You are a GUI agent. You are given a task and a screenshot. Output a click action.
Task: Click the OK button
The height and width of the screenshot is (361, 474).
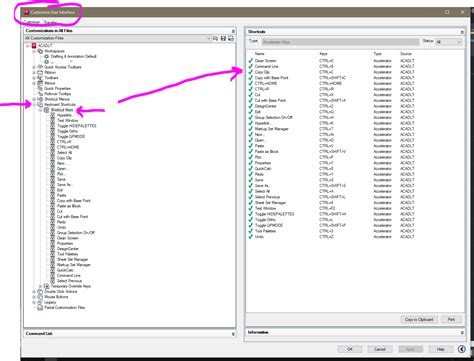pyautogui.click(x=350, y=349)
